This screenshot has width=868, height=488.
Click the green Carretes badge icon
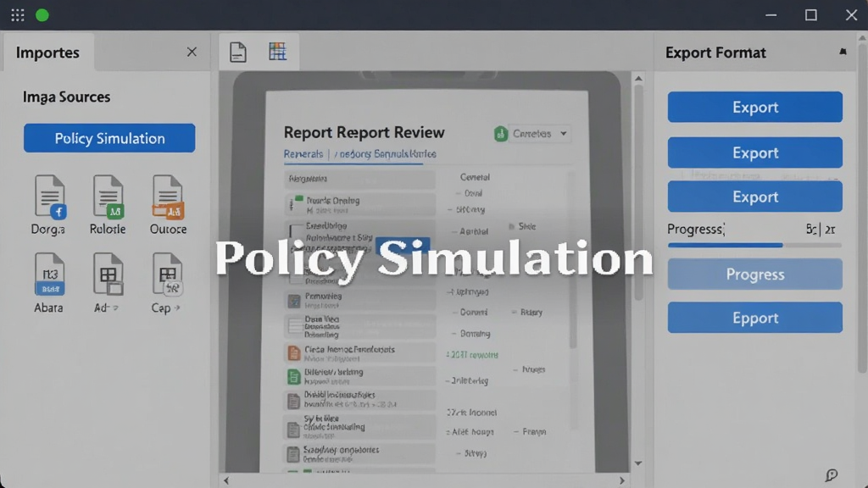pyautogui.click(x=500, y=133)
